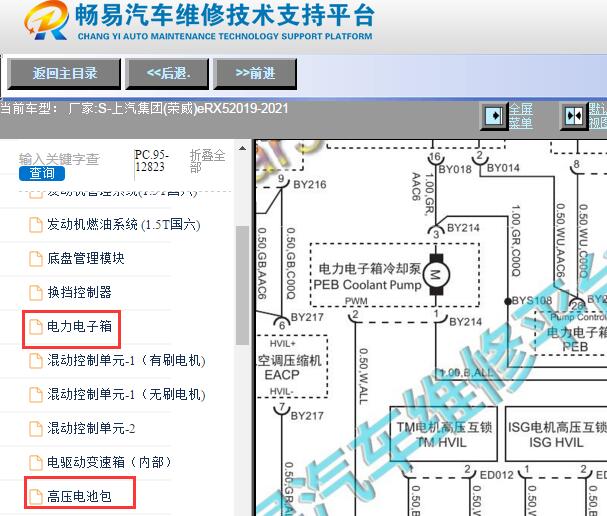Click the 返回主目录 button

(x=64, y=74)
